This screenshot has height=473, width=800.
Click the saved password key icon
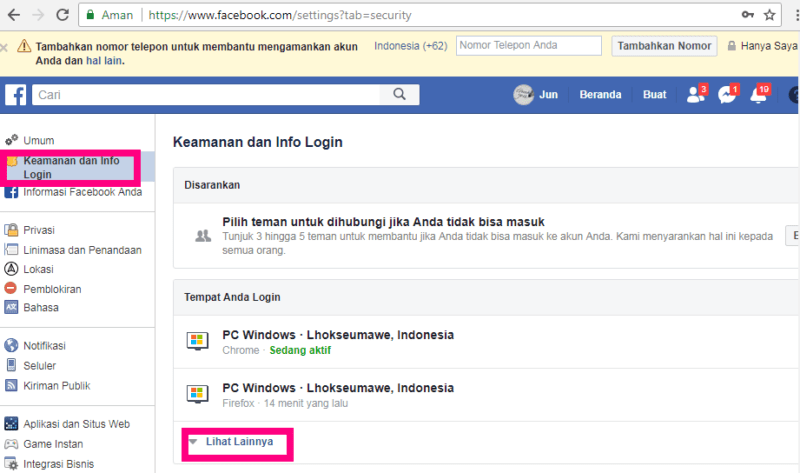pyautogui.click(x=747, y=15)
